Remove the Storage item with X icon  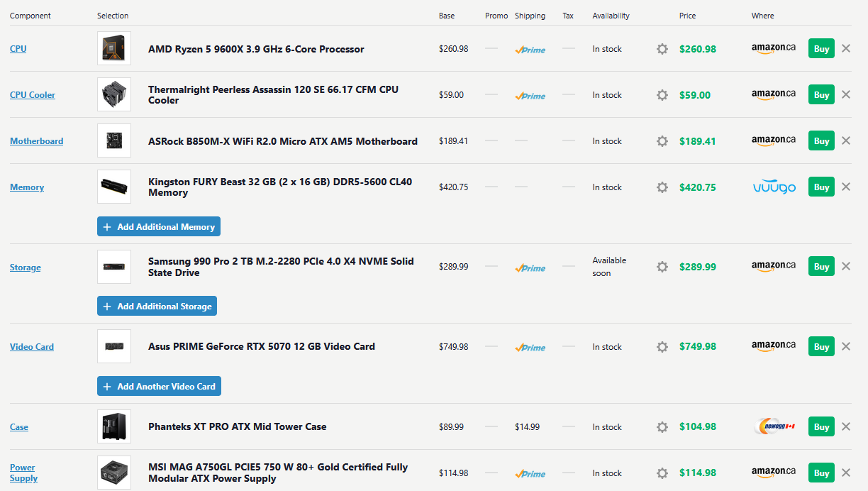coord(846,266)
